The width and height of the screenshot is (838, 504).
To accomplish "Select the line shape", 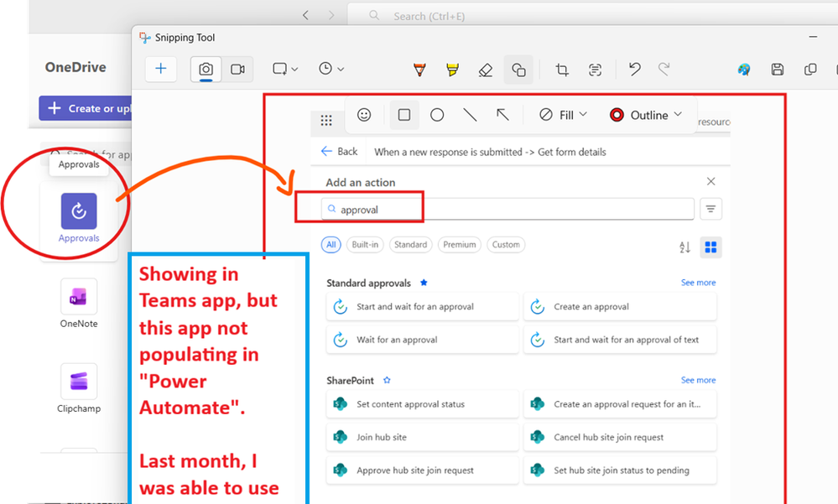I will (x=470, y=115).
